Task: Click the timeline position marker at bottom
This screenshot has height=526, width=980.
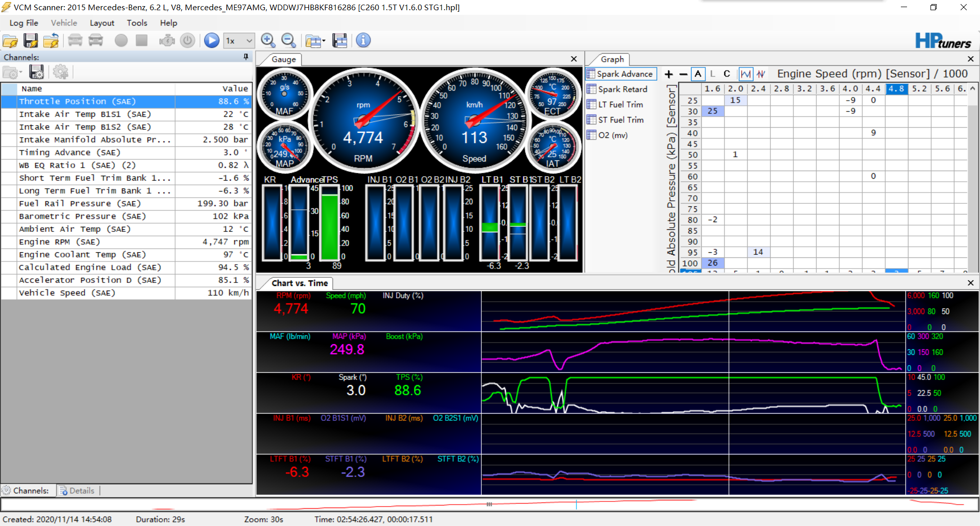Action: click(576, 505)
